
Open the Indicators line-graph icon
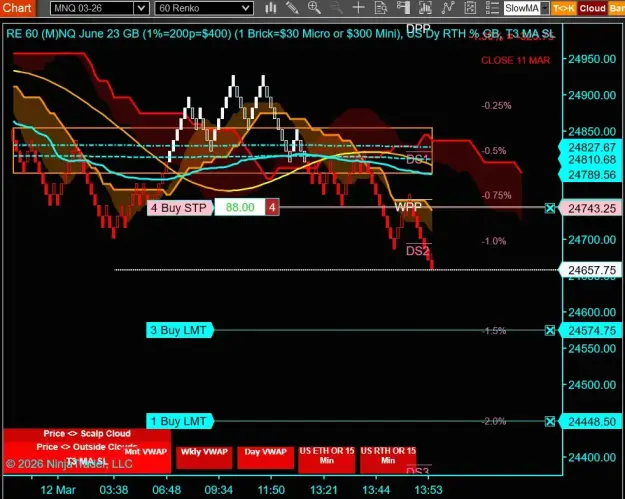(448, 8)
